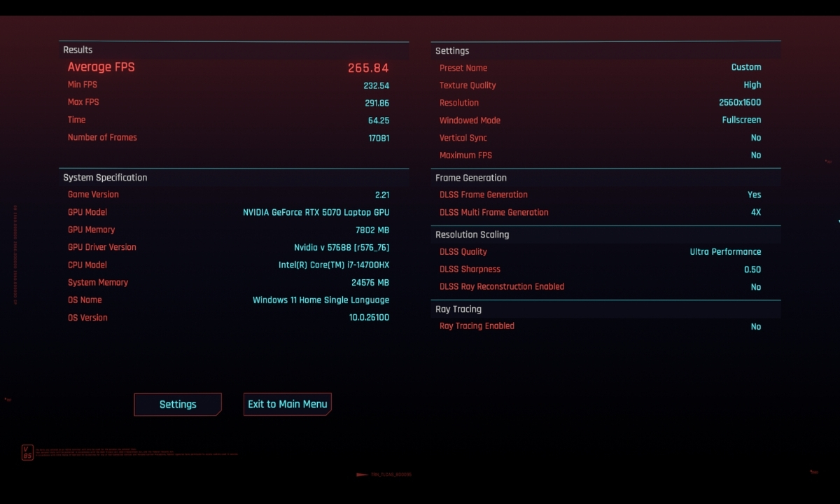The width and height of the screenshot is (840, 504).
Task: Select the Game Version value 2.21
Action: point(382,195)
